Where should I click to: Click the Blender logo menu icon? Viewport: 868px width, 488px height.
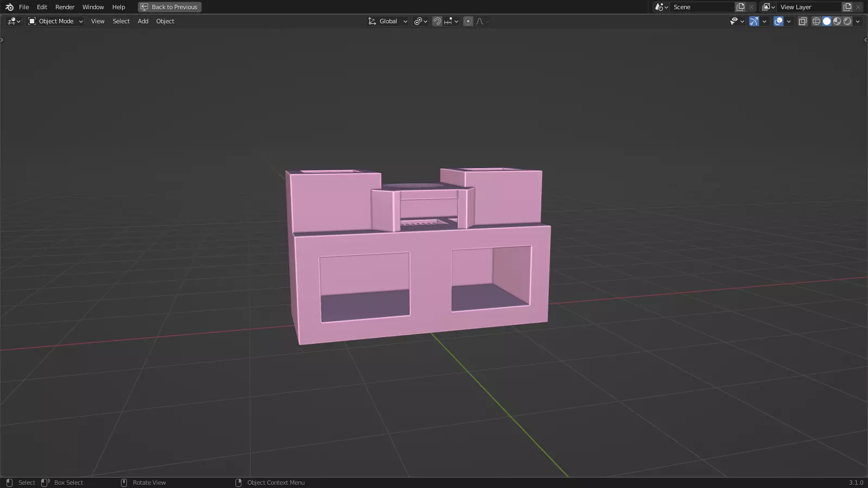pos(9,7)
